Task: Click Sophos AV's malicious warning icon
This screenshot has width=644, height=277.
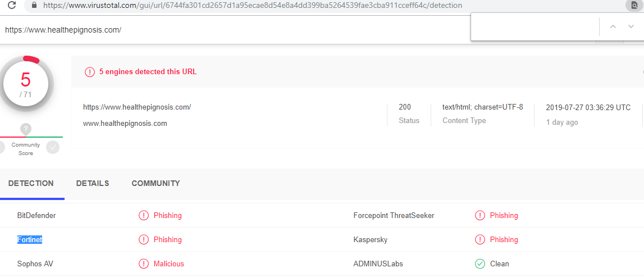Action: 143,264
